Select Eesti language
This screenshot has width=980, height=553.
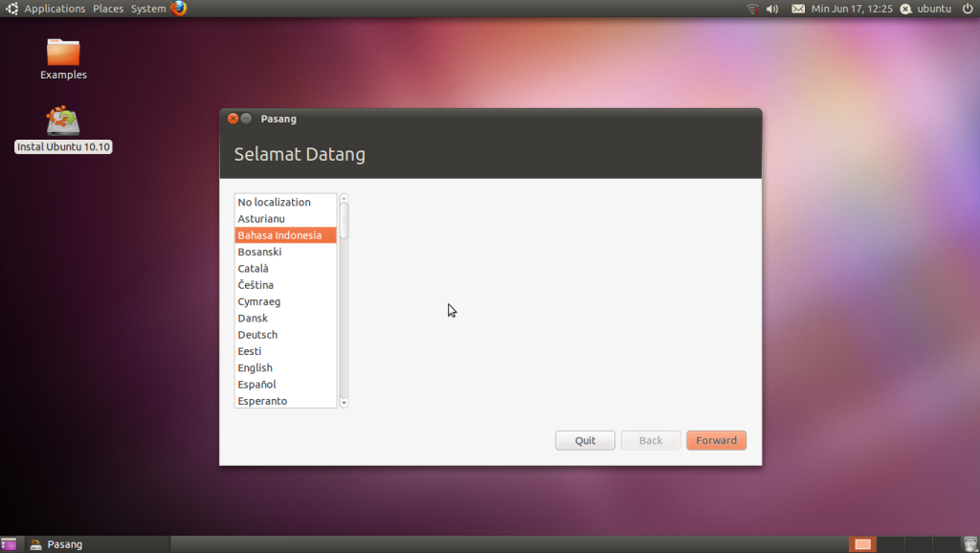pyautogui.click(x=285, y=351)
